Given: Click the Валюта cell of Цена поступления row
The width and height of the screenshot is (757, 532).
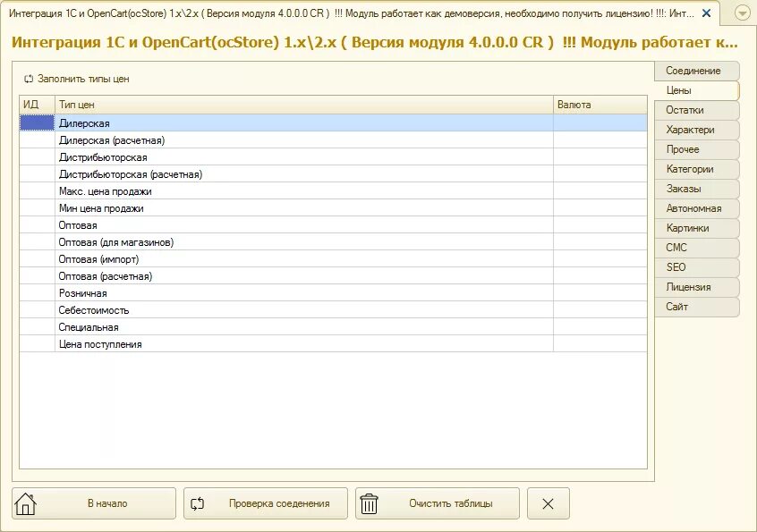Looking at the screenshot, I should (600, 344).
